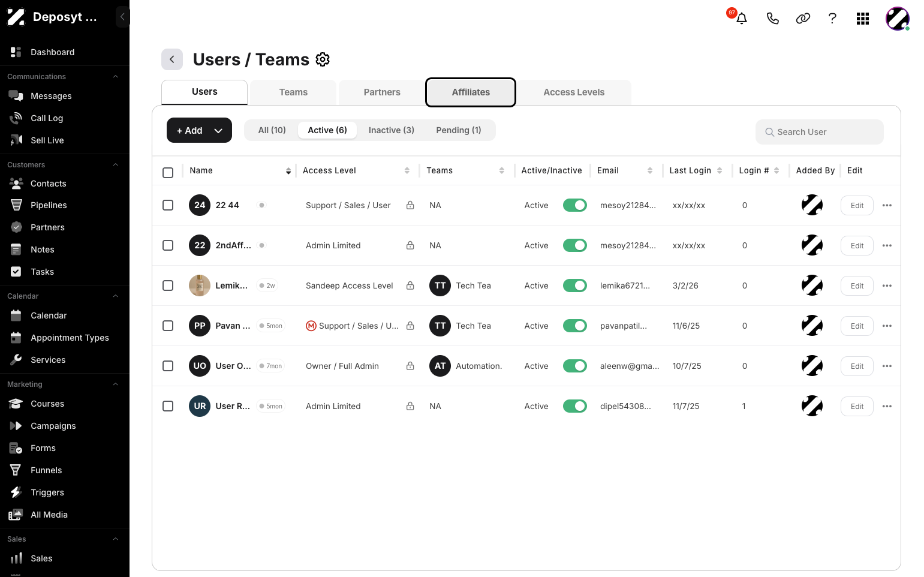Open the notifications bell icon
This screenshot has height=577, width=924.
pyautogui.click(x=742, y=19)
